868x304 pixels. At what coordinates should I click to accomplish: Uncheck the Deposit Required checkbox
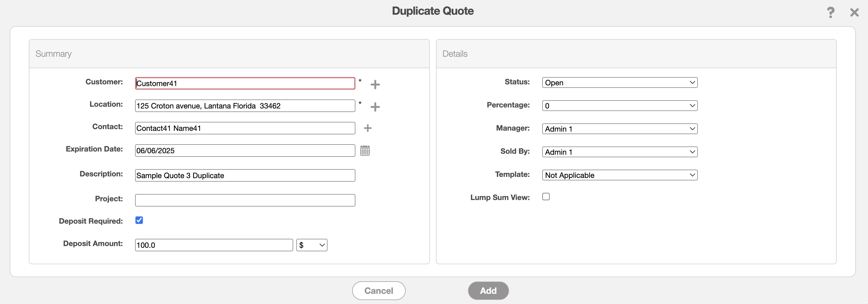[x=139, y=220]
